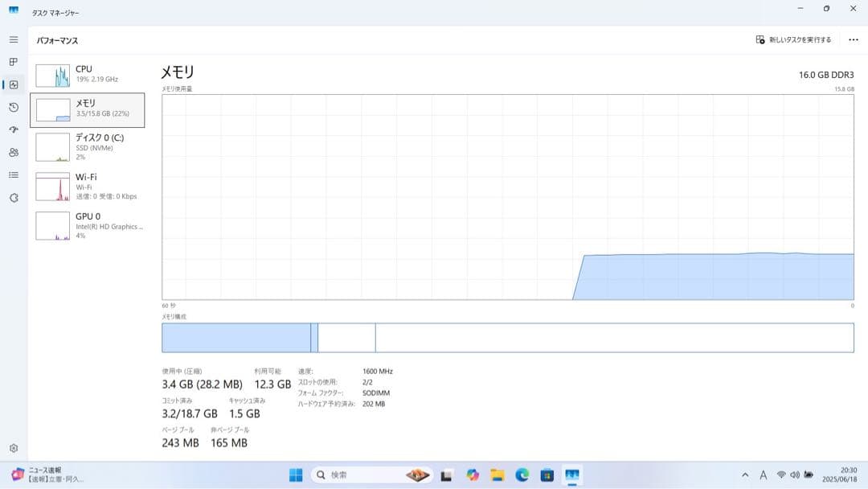This screenshot has width=868, height=489.
Task: Select the Wi-Fi performance entry
Action: click(x=88, y=187)
